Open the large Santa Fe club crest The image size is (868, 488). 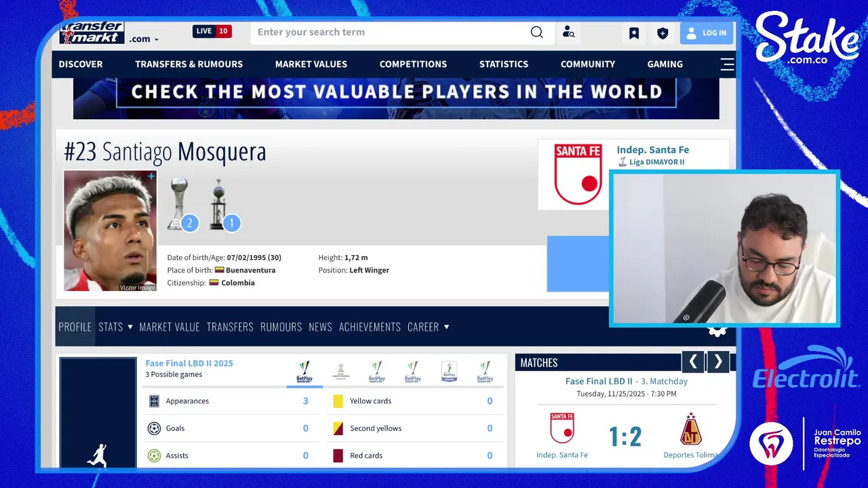(x=578, y=175)
